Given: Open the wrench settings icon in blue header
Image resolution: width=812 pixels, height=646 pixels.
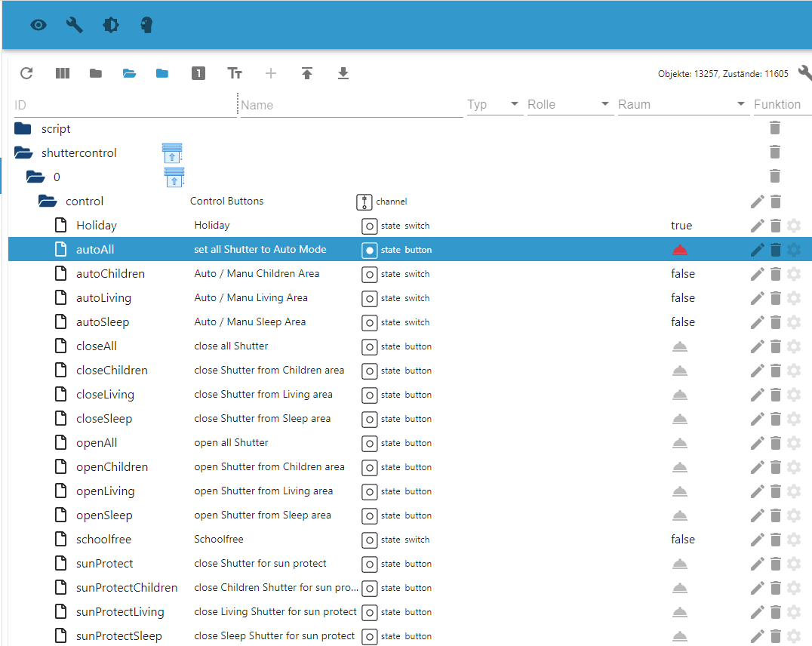Looking at the screenshot, I should pos(75,25).
